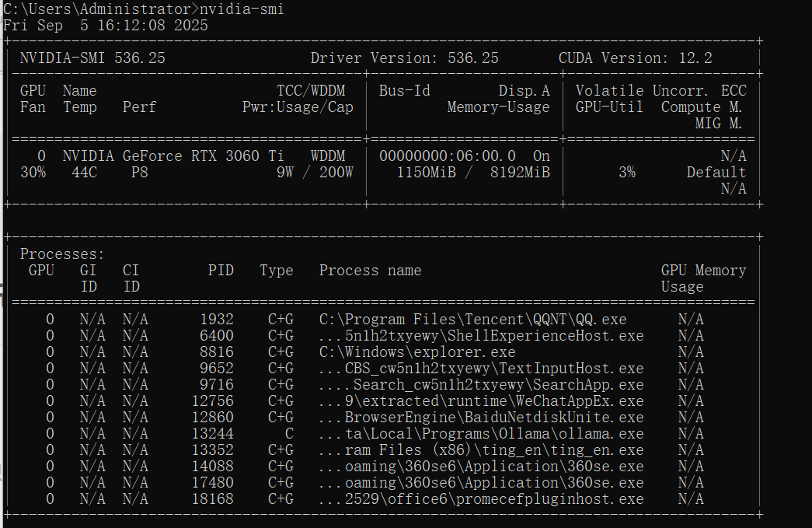Click GPU utilization 3%
The image size is (812, 528).
coord(626,173)
